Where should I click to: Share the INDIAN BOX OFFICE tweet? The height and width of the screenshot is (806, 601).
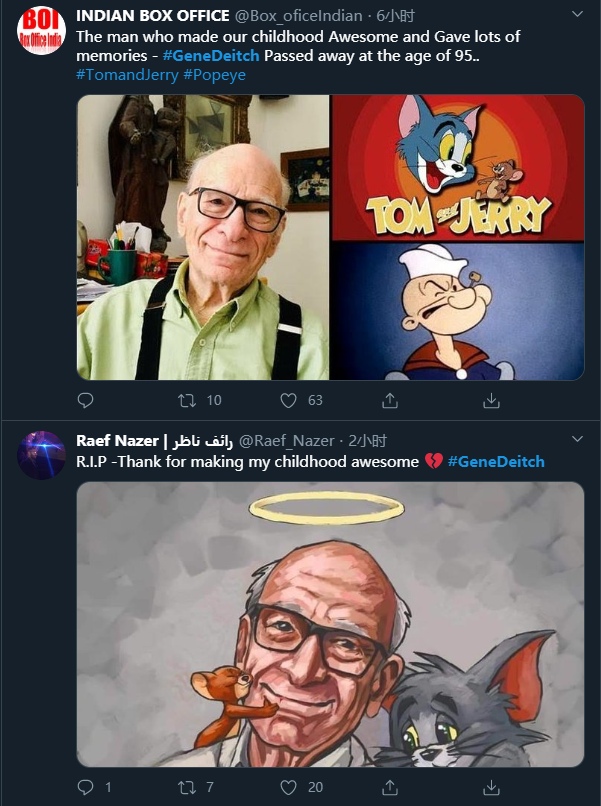tap(390, 400)
